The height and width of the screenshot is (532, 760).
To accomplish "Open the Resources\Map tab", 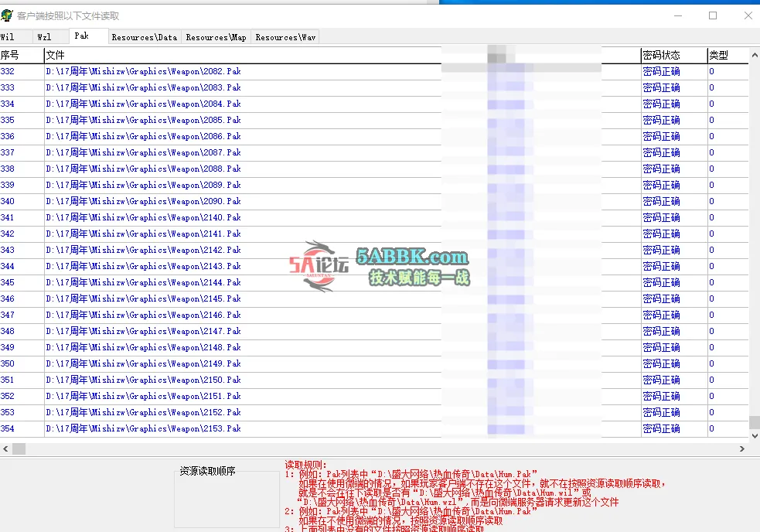I will (x=216, y=37).
